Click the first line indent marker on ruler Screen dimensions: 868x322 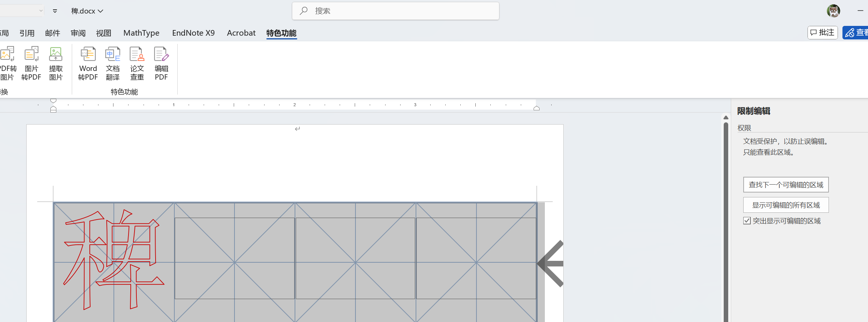[x=53, y=101]
